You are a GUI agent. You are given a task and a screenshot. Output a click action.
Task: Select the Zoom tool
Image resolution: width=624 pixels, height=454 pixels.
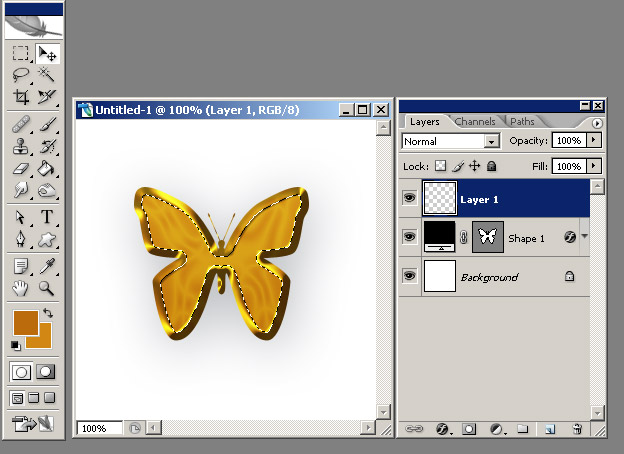tap(47, 288)
